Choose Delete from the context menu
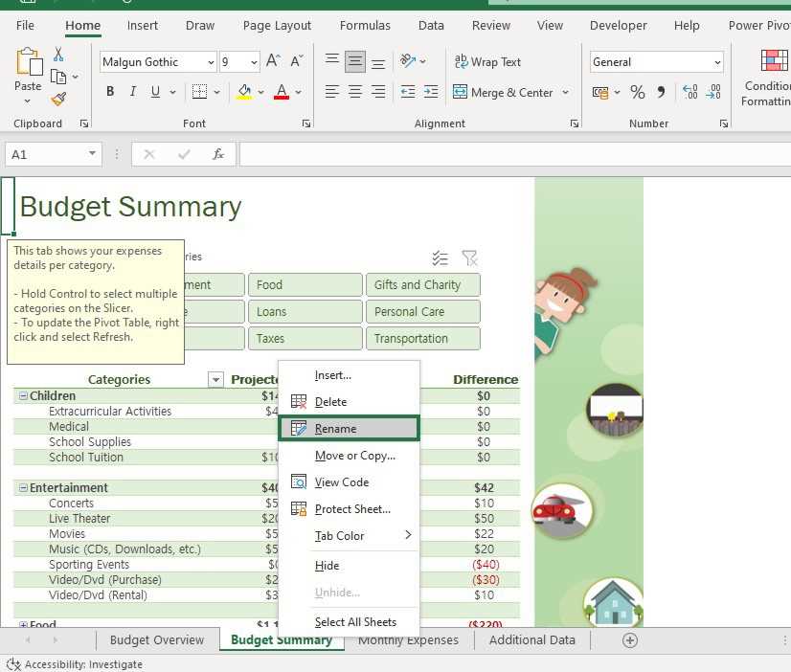 click(349, 402)
